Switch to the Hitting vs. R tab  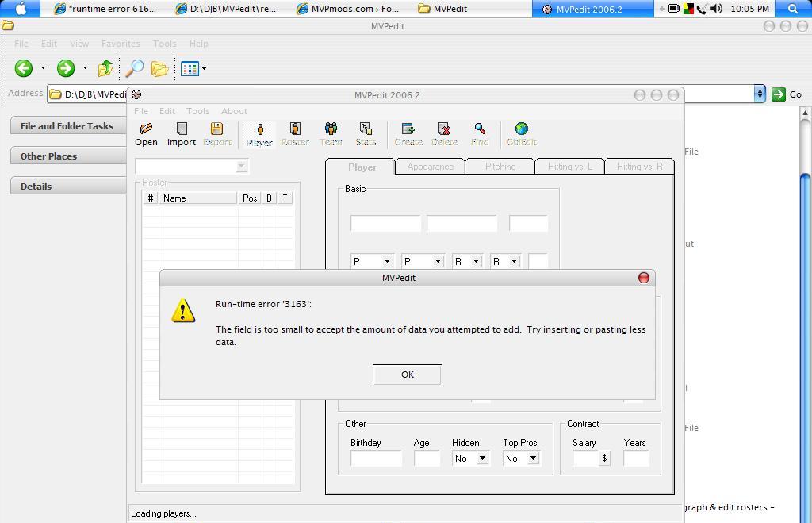(640, 167)
